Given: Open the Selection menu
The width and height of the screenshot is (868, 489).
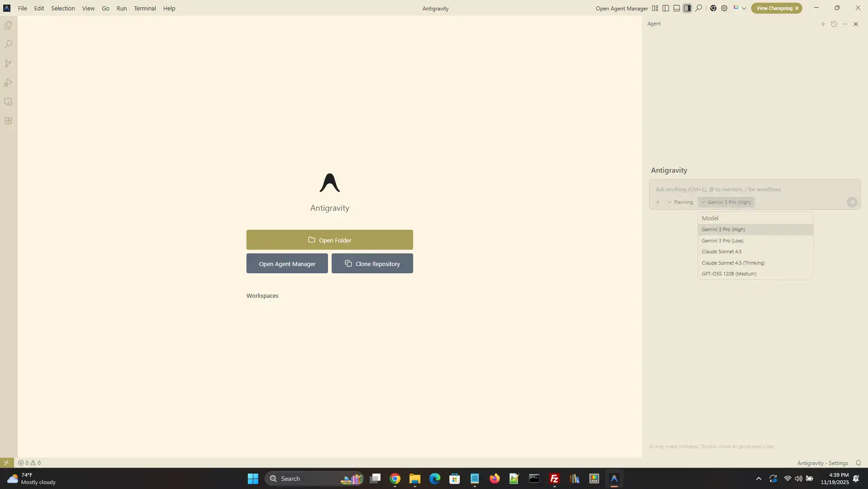Looking at the screenshot, I should (63, 8).
